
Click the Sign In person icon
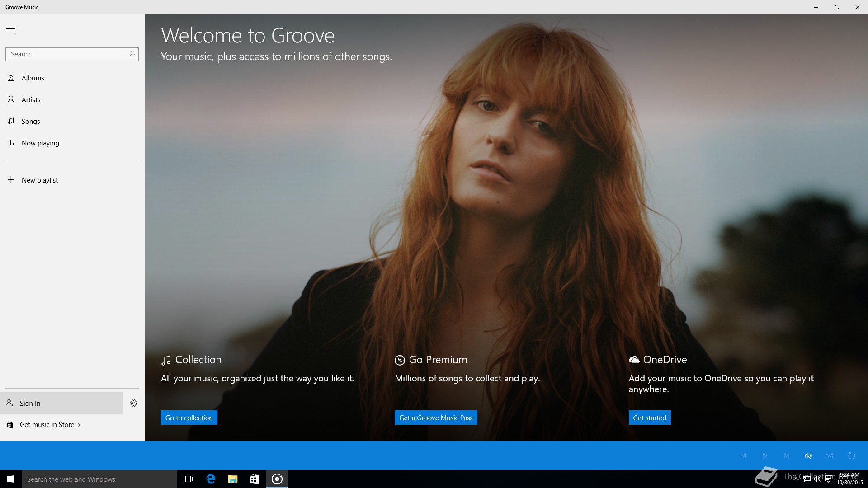(x=9, y=403)
